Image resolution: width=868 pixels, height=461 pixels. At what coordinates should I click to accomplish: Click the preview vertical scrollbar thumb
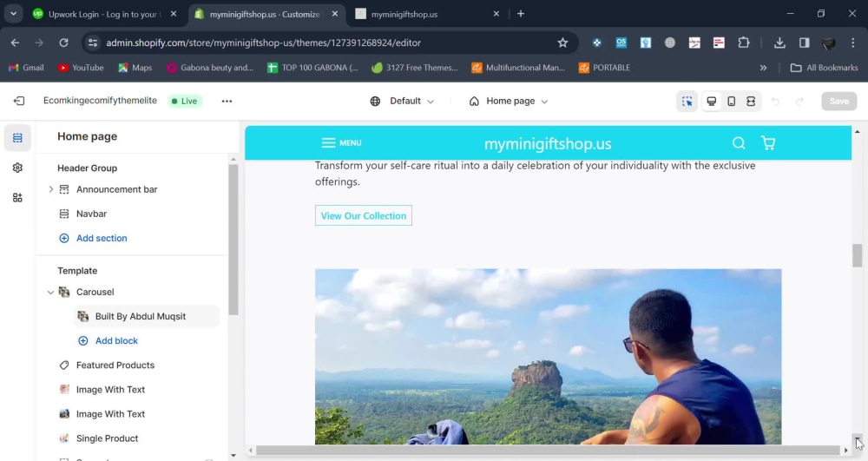coord(857,256)
